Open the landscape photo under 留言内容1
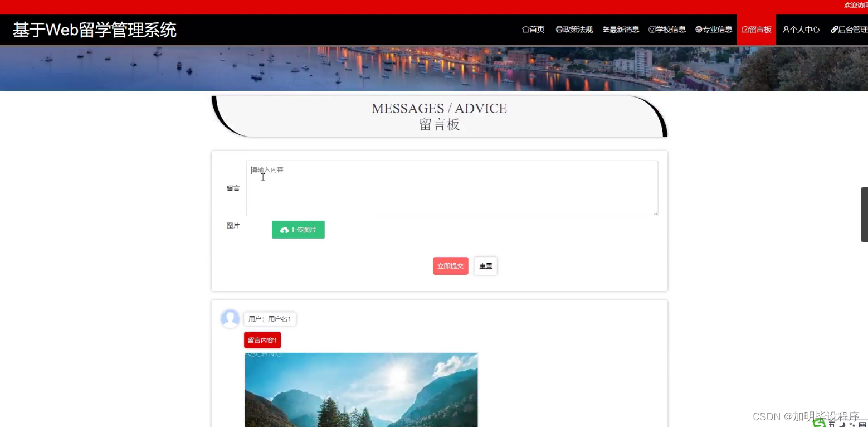The width and height of the screenshot is (868, 427). (x=361, y=390)
